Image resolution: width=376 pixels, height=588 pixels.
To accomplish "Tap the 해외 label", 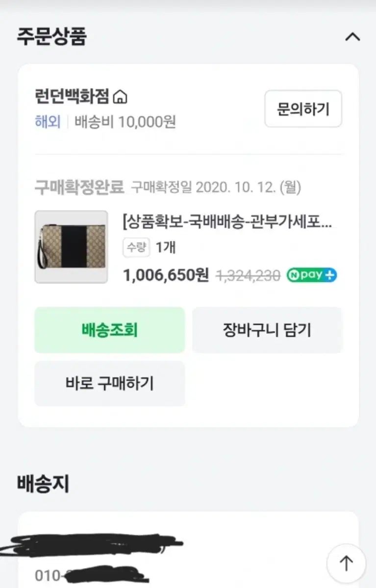I will (x=48, y=122).
